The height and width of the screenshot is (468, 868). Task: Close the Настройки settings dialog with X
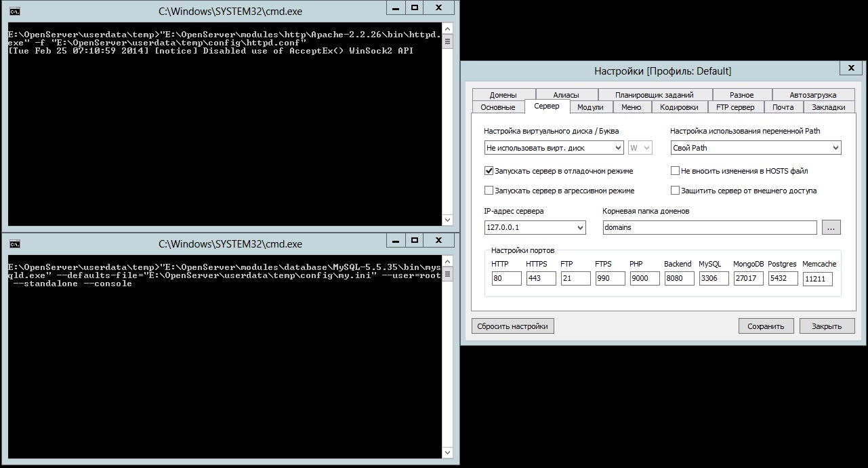click(x=850, y=69)
